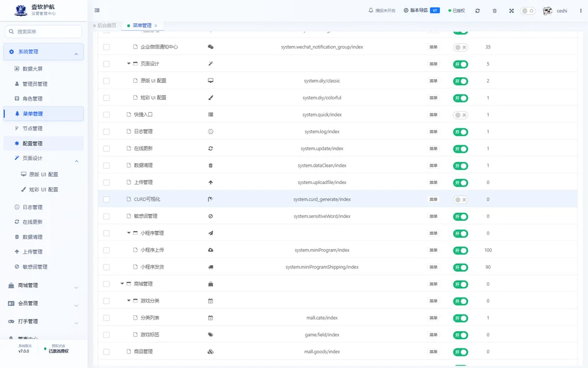
Task: Click the trash clear-cache icon in header
Action: [x=495, y=11]
